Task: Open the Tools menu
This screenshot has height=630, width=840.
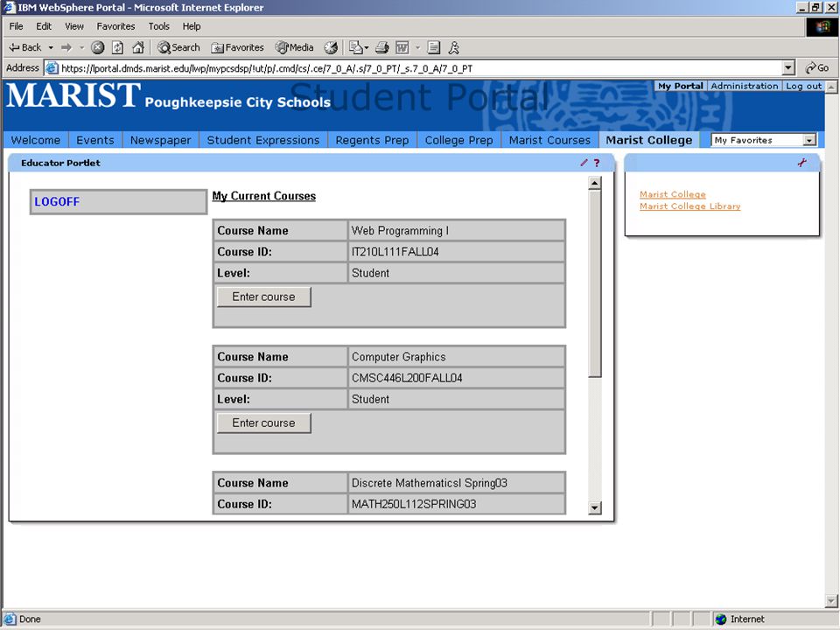Action: tap(158, 26)
